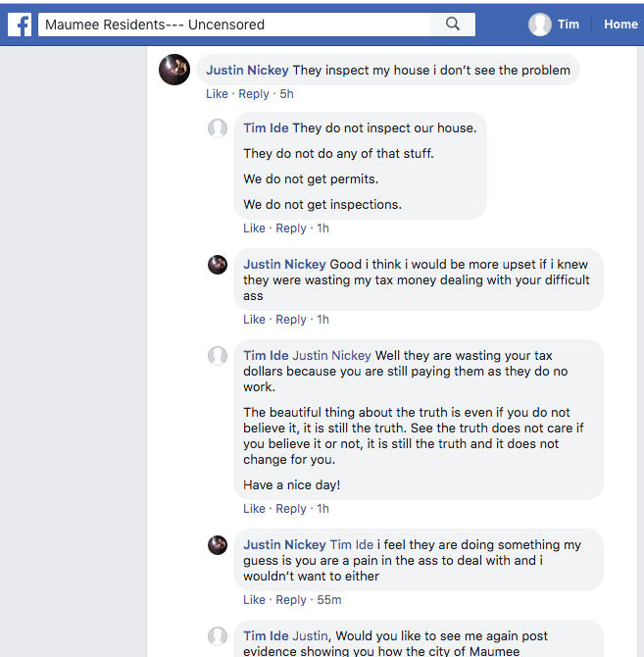Click Justin Nickey's avatar on top comment
The width and height of the screenshot is (644, 657).
click(174, 70)
